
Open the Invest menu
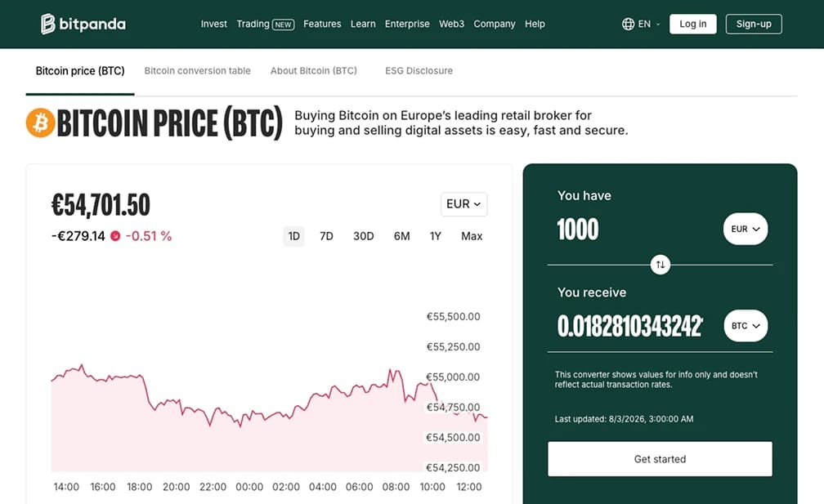click(x=213, y=24)
